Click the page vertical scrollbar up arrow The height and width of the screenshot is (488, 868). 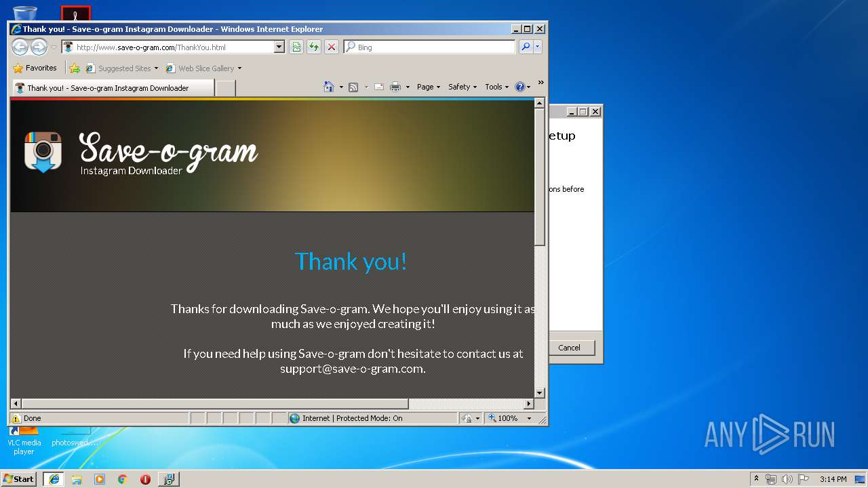click(x=540, y=103)
